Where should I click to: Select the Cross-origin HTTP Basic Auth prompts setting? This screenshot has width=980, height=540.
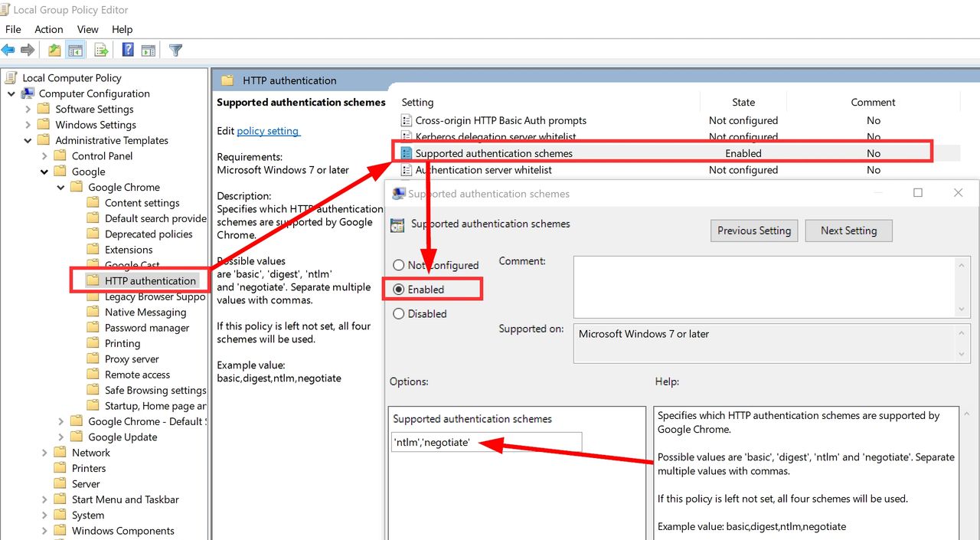(500, 120)
